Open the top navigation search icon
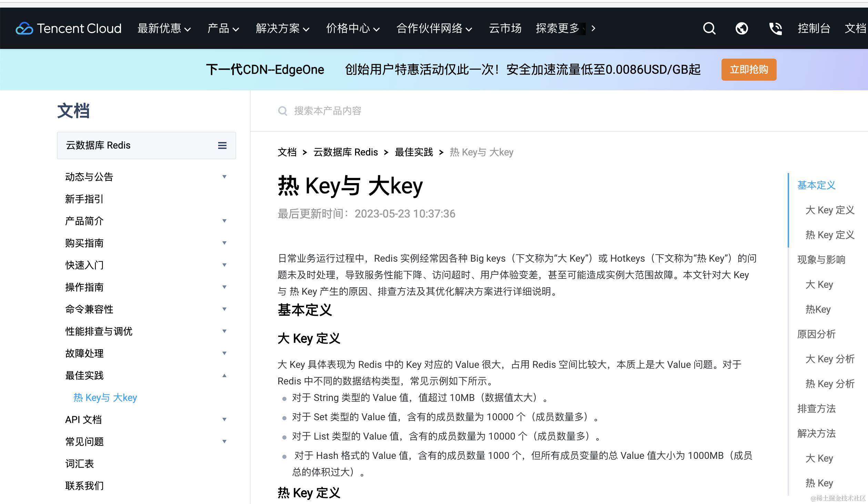Image resolution: width=868 pixels, height=504 pixels. coord(709,28)
